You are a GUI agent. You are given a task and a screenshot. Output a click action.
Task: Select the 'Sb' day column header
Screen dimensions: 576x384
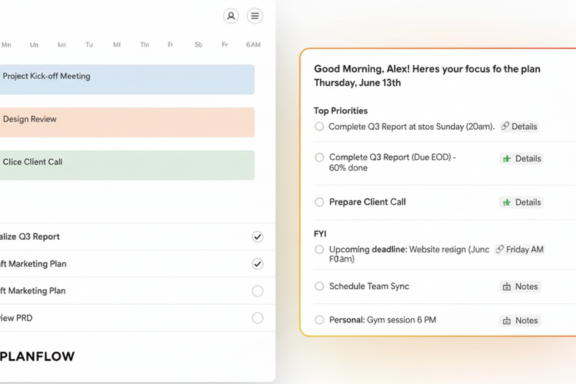tap(198, 45)
